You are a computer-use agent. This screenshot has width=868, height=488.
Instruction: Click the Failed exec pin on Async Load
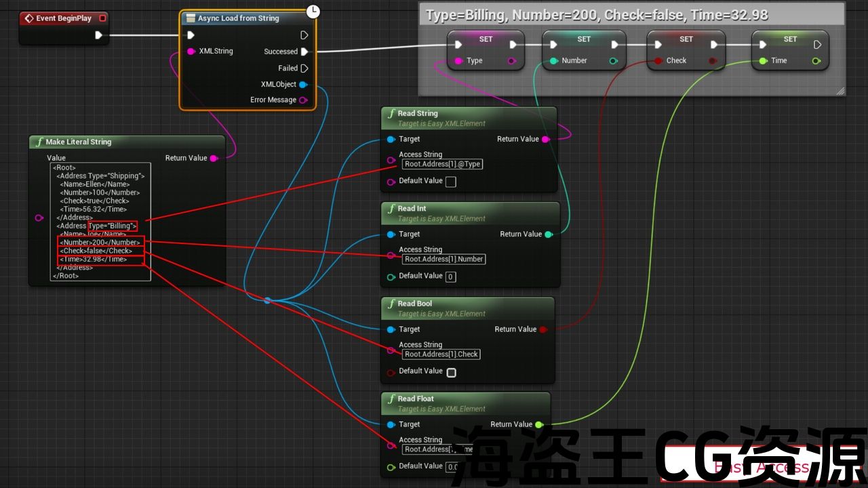tap(304, 68)
